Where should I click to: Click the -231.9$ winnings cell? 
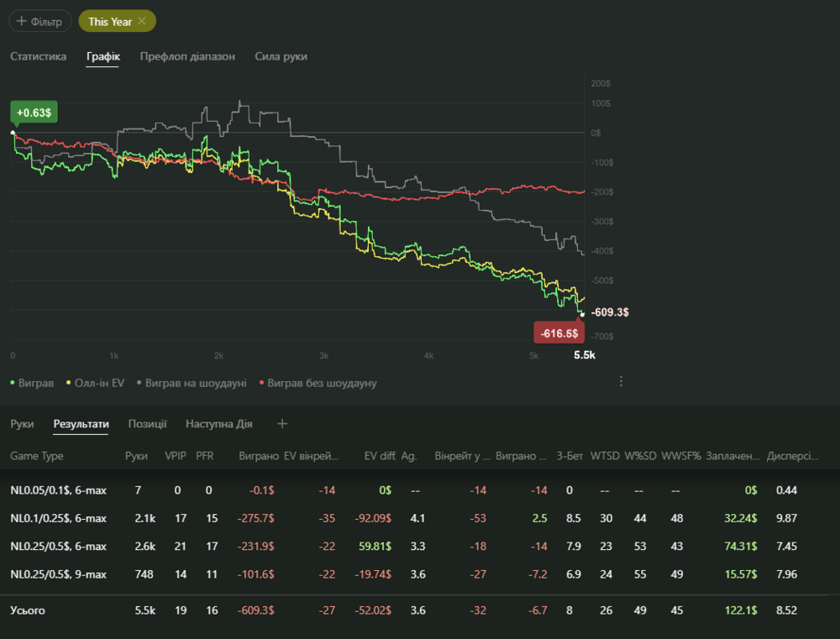pyautogui.click(x=255, y=546)
